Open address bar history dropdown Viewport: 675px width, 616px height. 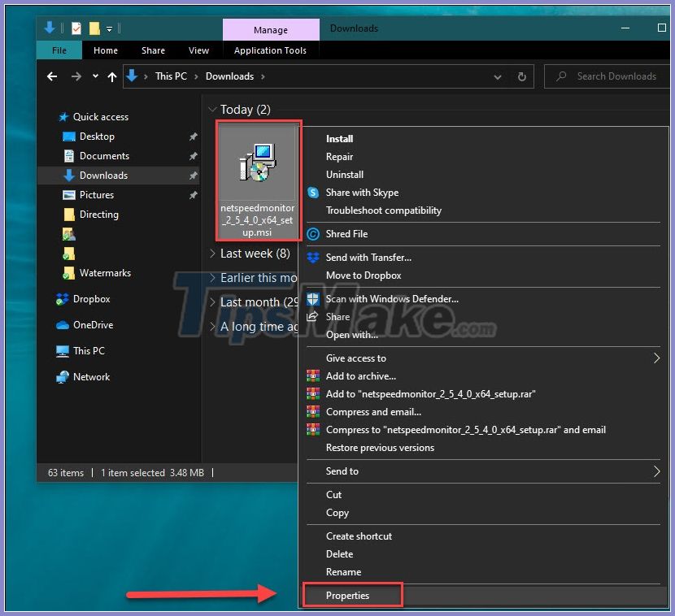pos(497,77)
